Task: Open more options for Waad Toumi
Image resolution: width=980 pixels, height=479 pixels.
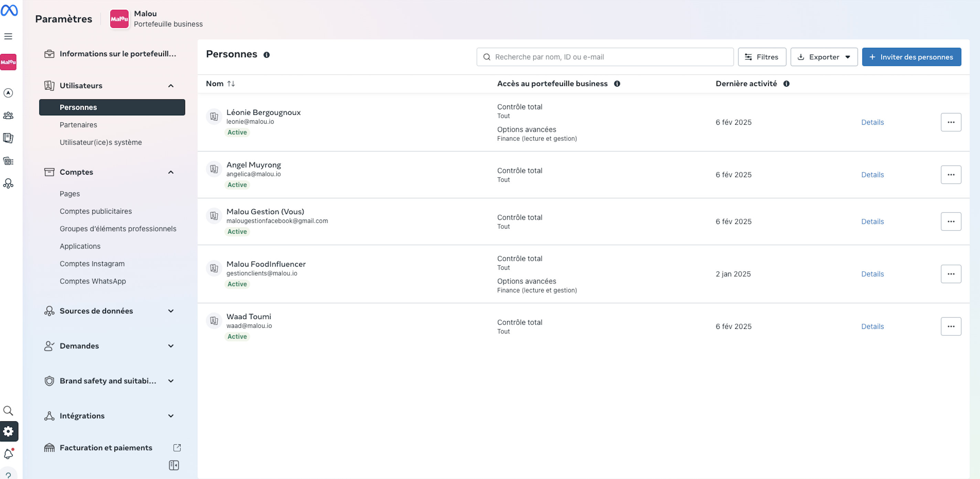Action: click(951, 326)
